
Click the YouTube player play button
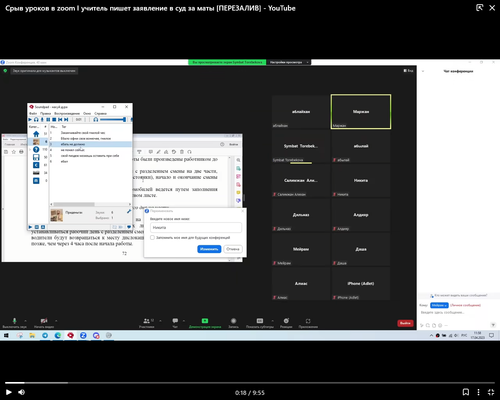coord(9,392)
